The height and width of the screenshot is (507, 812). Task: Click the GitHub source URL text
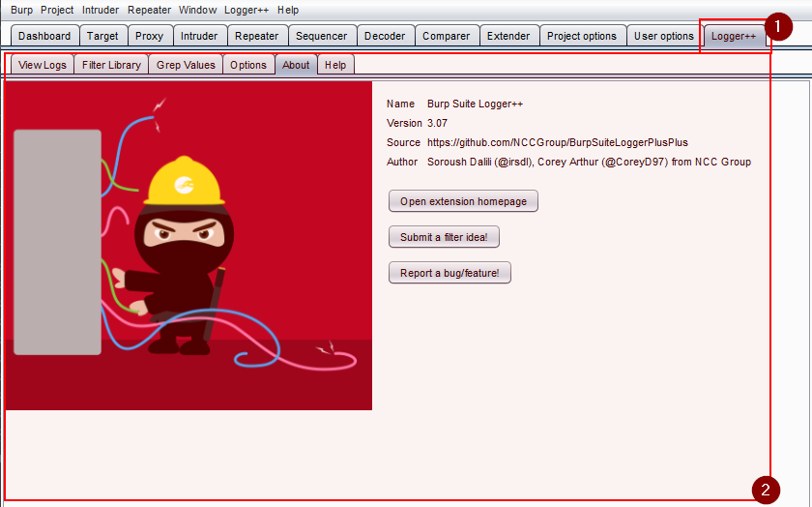(557, 142)
